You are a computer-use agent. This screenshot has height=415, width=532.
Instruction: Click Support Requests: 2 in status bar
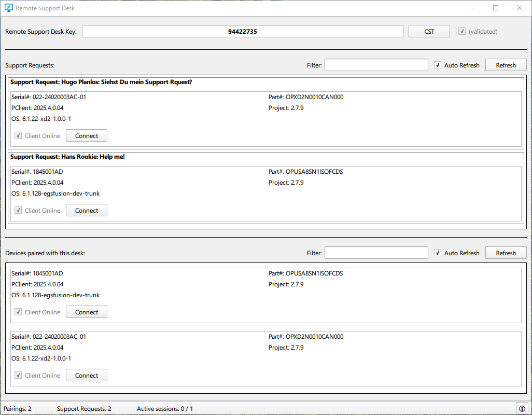(x=84, y=409)
